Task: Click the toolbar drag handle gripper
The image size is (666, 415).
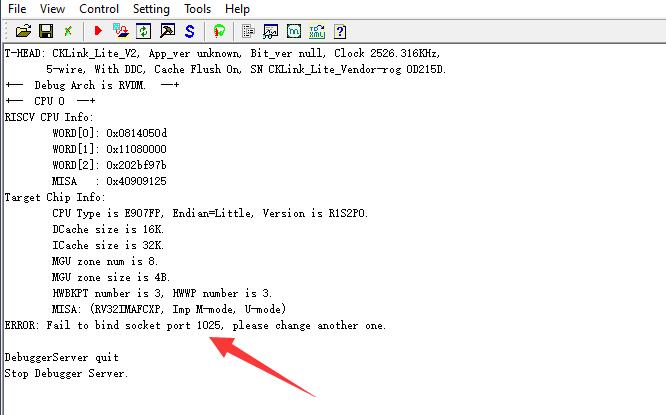Action: pos(6,31)
